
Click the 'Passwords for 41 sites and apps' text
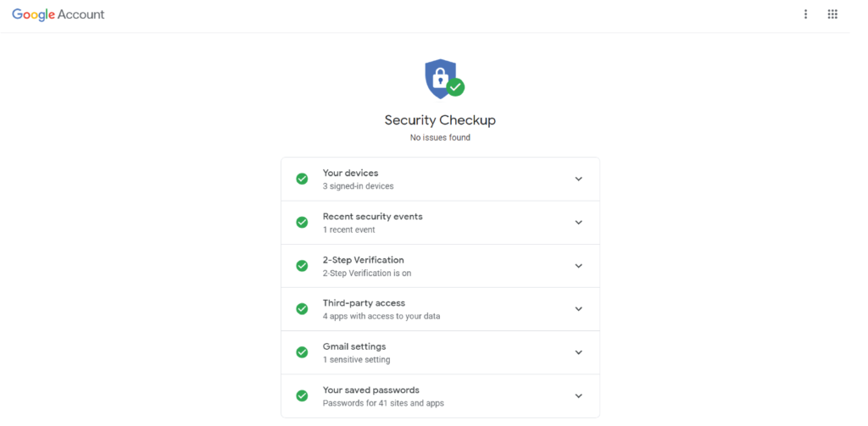pos(383,403)
